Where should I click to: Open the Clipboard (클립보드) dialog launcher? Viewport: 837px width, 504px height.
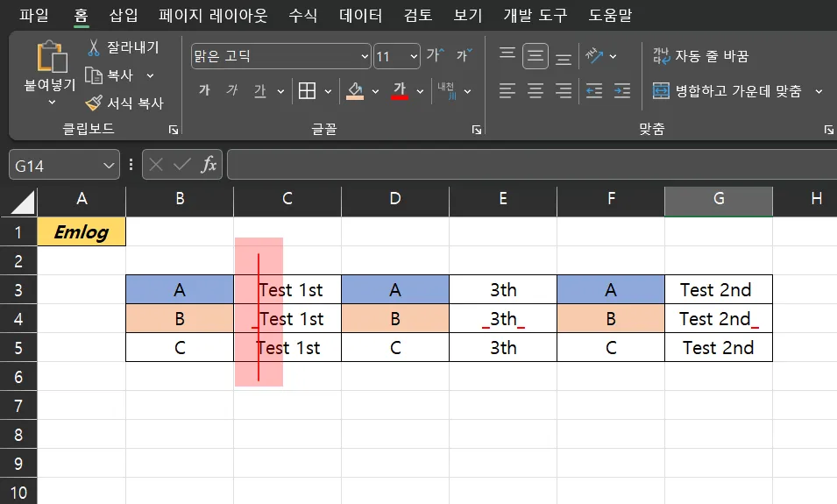point(174,130)
